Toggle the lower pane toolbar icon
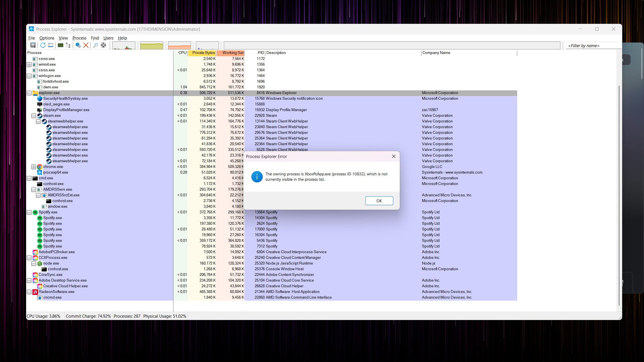The image size is (644, 362). 51,45
